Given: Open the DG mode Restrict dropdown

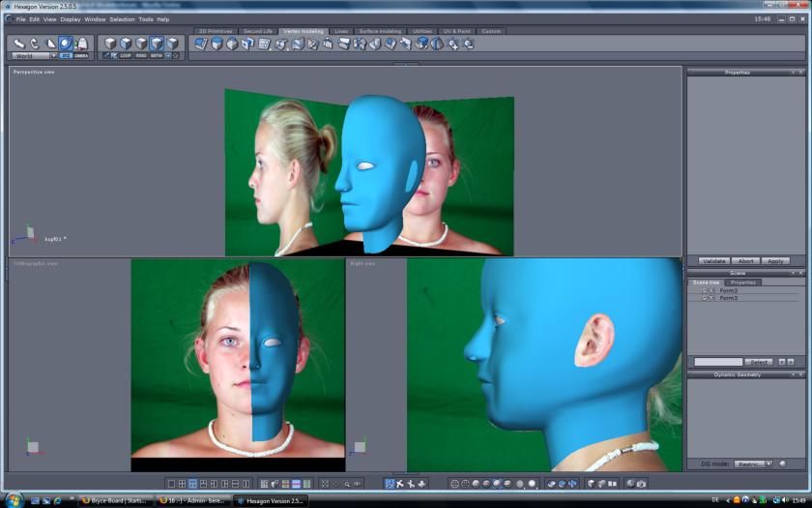Looking at the screenshot, I should click(x=753, y=463).
